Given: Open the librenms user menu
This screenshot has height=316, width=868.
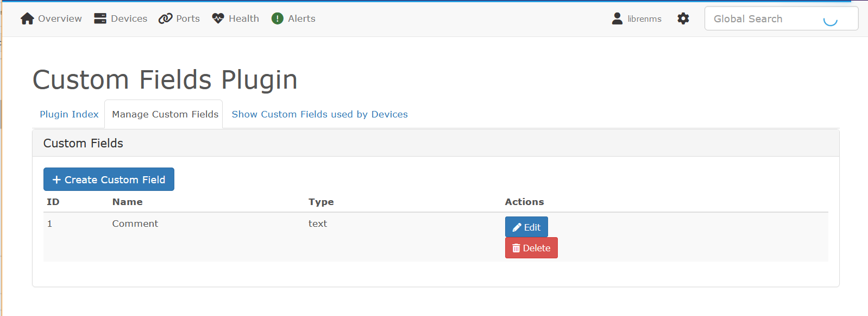Looking at the screenshot, I should (644, 19).
